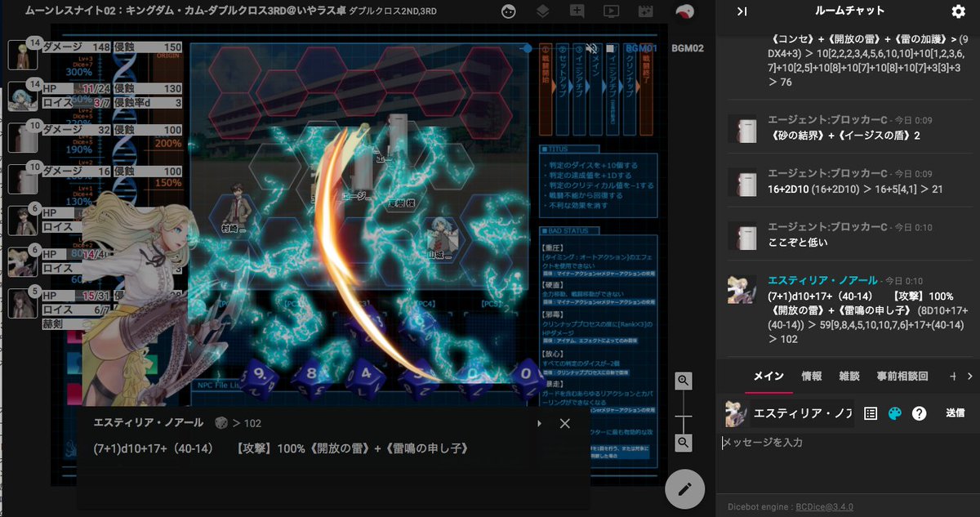Click the pencil edit floating button
This screenshot has width=980, height=517.
click(684, 489)
